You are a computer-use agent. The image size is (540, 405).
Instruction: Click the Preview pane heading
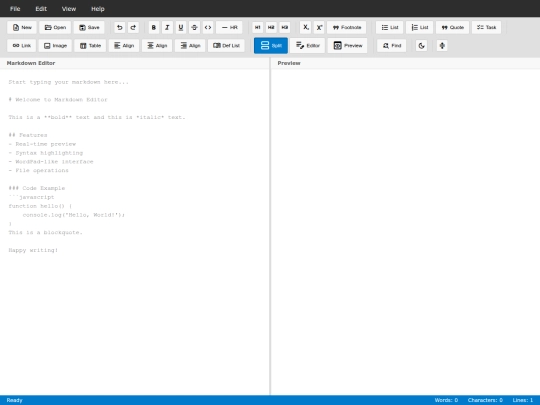click(289, 63)
